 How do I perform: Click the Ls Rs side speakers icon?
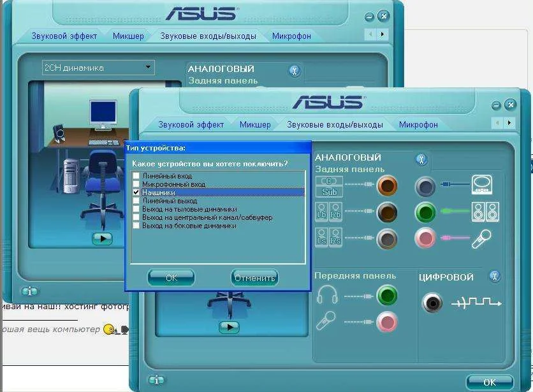click(329, 238)
